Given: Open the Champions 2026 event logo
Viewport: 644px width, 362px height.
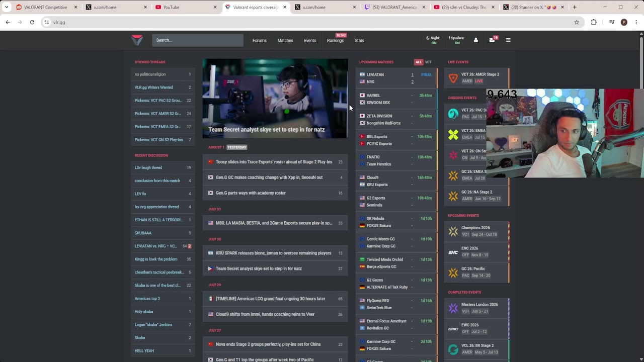Looking at the screenshot, I should [x=453, y=231].
